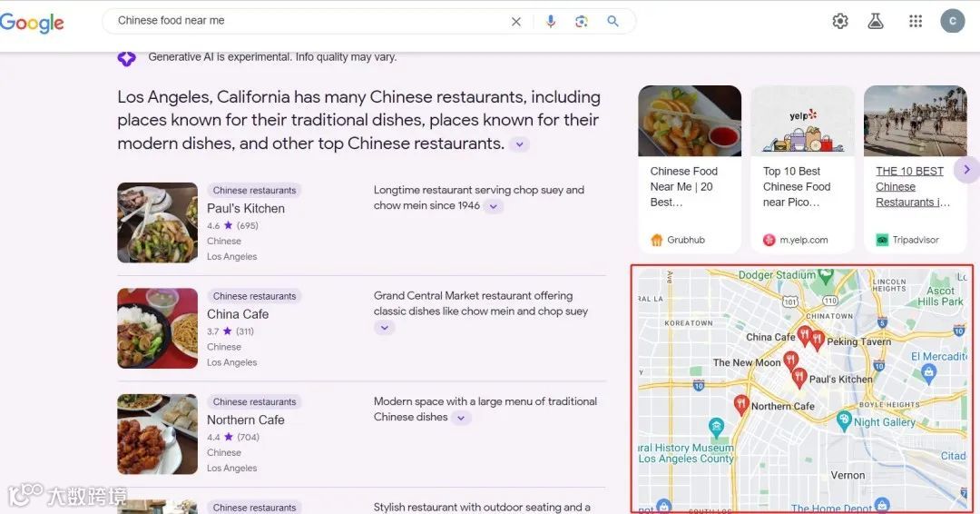Screen dimensions: 980x514
Task: Open Search Labs flask icon
Action: click(876, 21)
